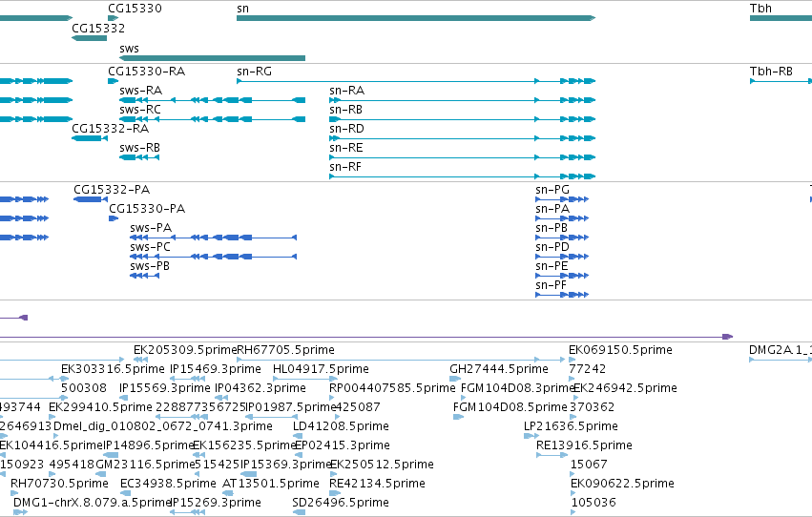
Task: Select the sn gene label
Action: point(242,9)
